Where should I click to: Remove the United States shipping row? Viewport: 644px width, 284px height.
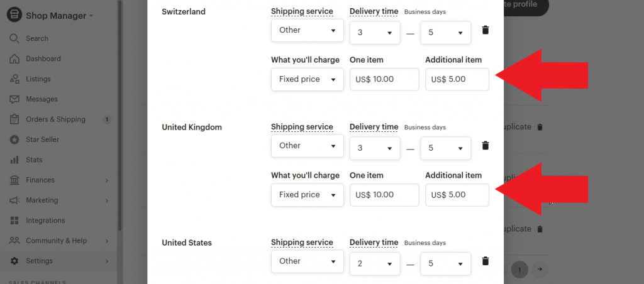coord(485,261)
